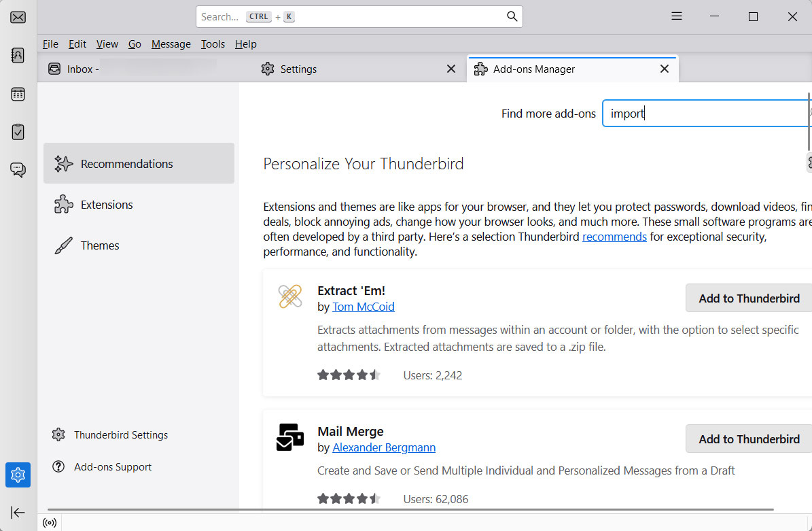Viewport: 812px width, 531px height.
Task: Select the Recommendations category
Action: [126, 163]
